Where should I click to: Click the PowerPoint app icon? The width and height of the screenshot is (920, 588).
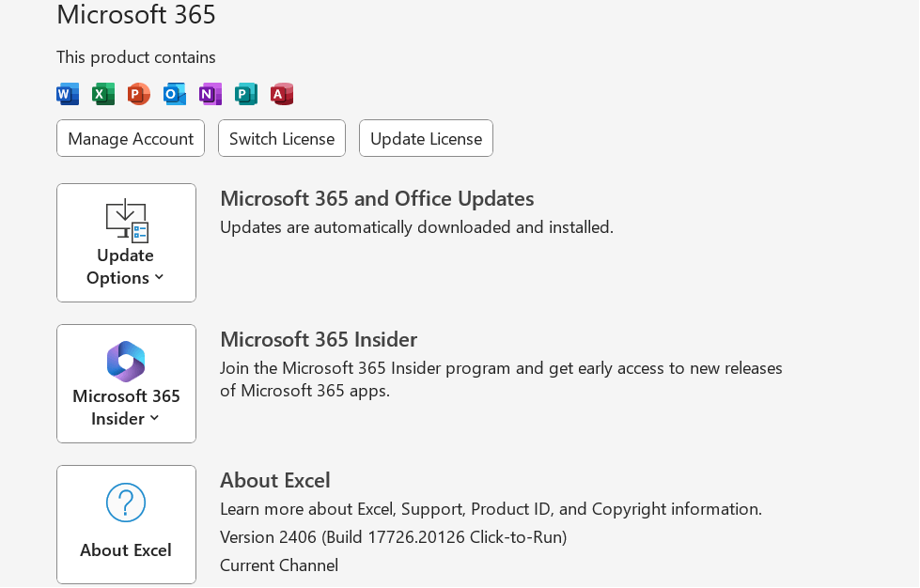139,94
